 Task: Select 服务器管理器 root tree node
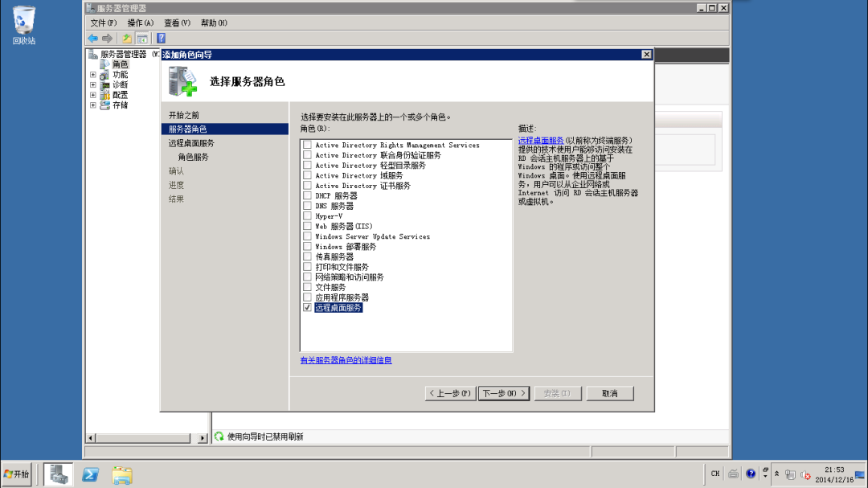click(123, 55)
